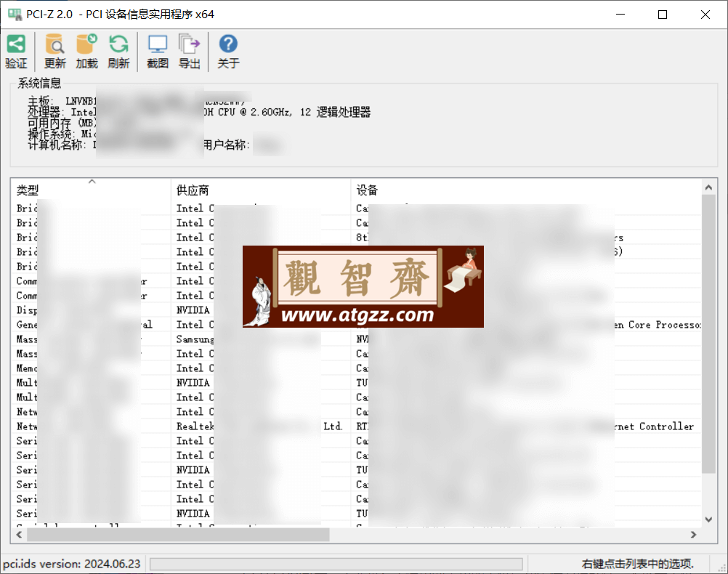This screenshot has width=728, height=574.
Task: Click the 12 逻辑处理器 processor info text
Action: pos(335,112)
